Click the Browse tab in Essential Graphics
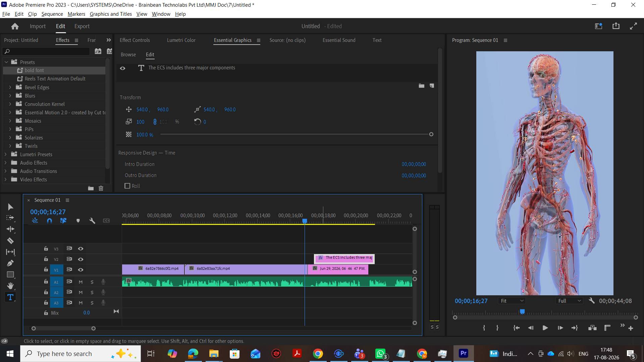 coord(128,55)
